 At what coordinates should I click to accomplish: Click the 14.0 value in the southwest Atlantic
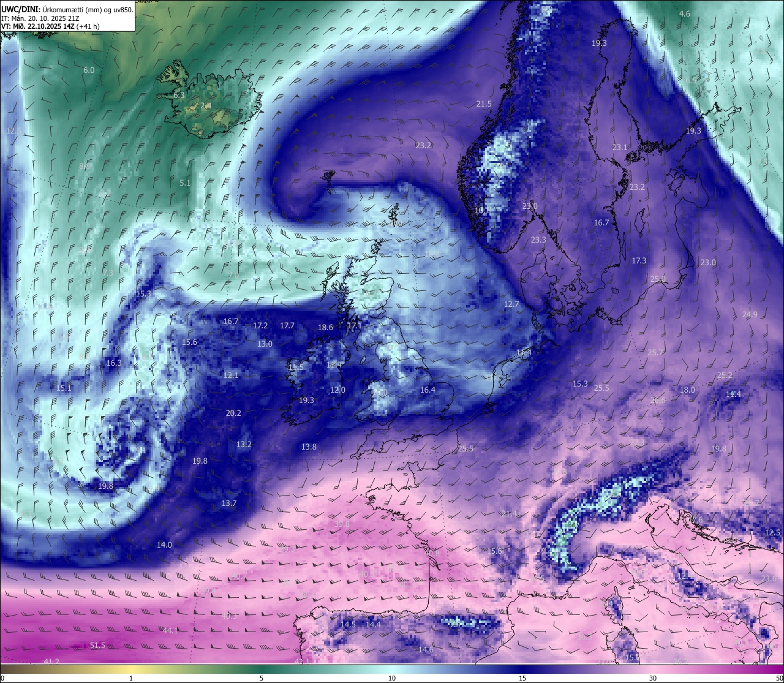click(164, 545)
